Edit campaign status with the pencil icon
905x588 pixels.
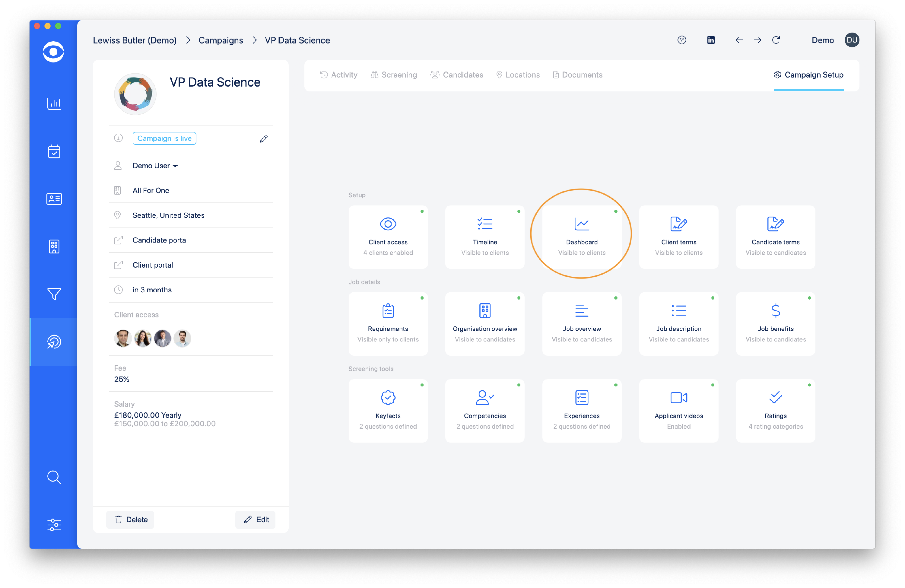pos(264,138)
